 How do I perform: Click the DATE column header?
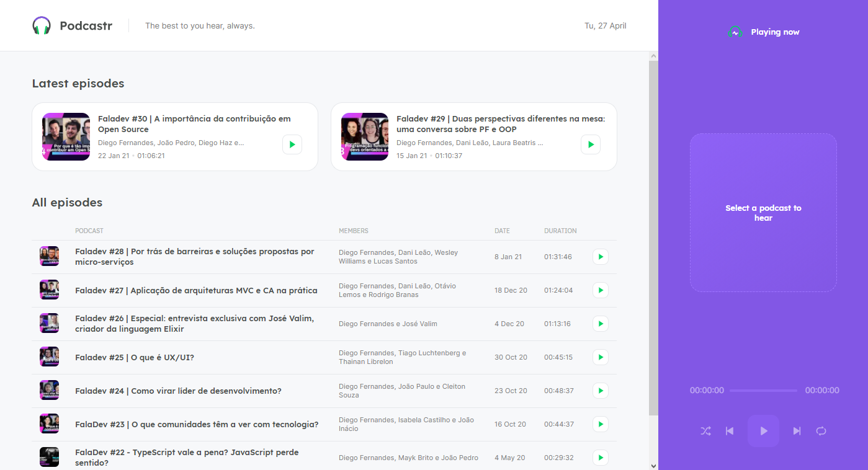pyautogui.click(x=502, y=231)
